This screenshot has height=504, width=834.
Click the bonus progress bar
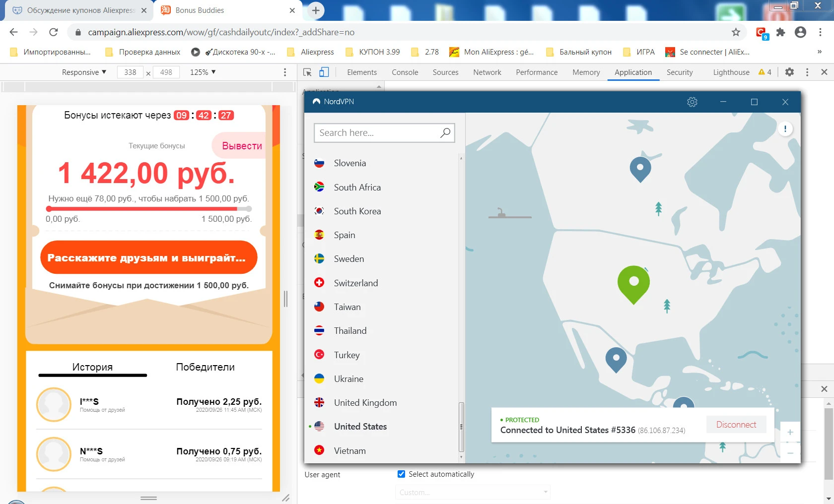[x=149, y=209]
